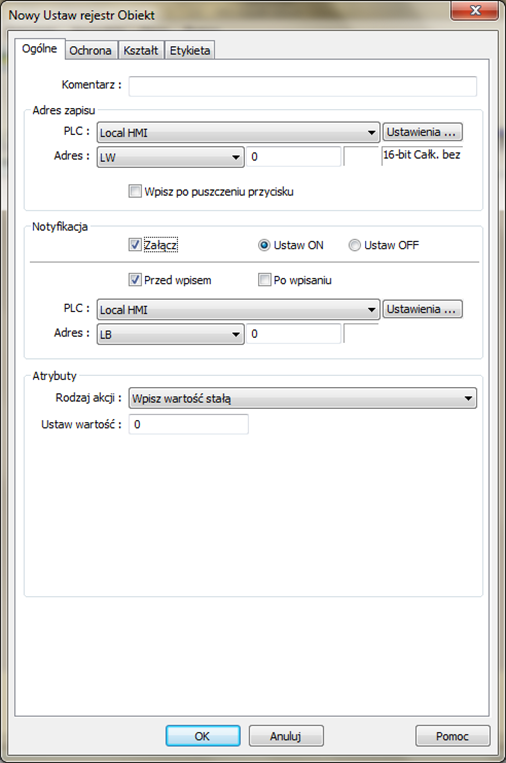Click the 16-bit Całk. bez text
Viewport: 506px width, 763px height.
point(421,155)
